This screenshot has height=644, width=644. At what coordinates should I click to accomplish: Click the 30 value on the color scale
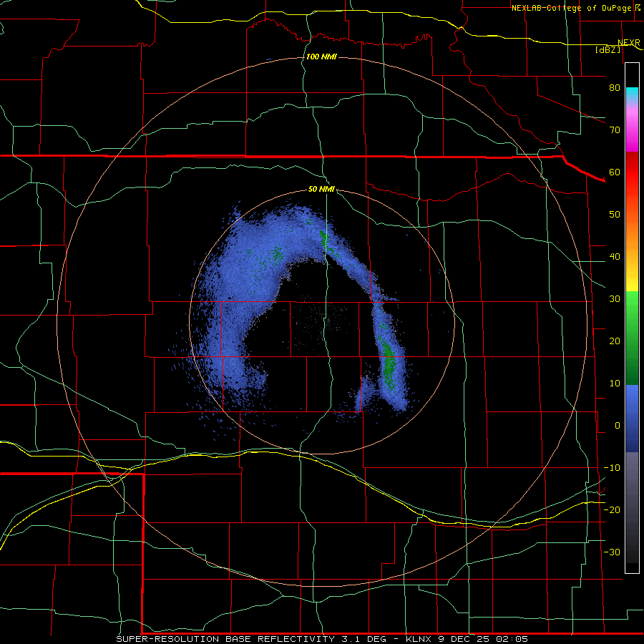point(615,299)
